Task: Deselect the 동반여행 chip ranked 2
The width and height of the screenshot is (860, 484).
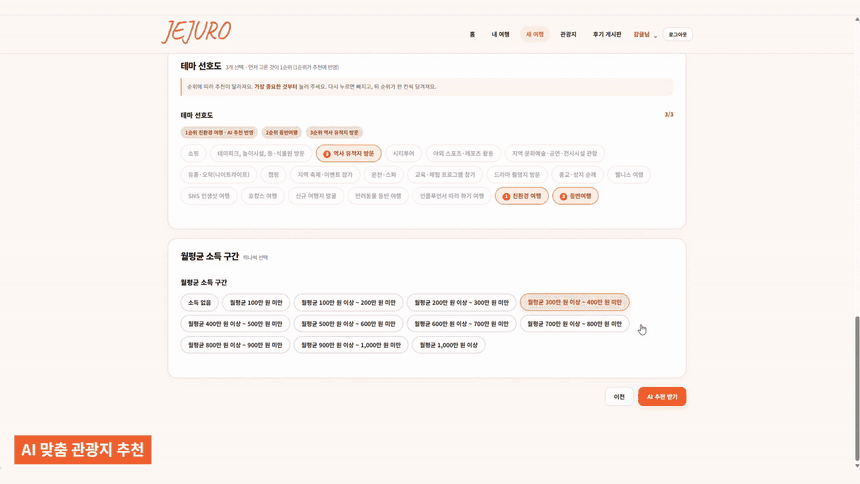Action: click(575, 196)
